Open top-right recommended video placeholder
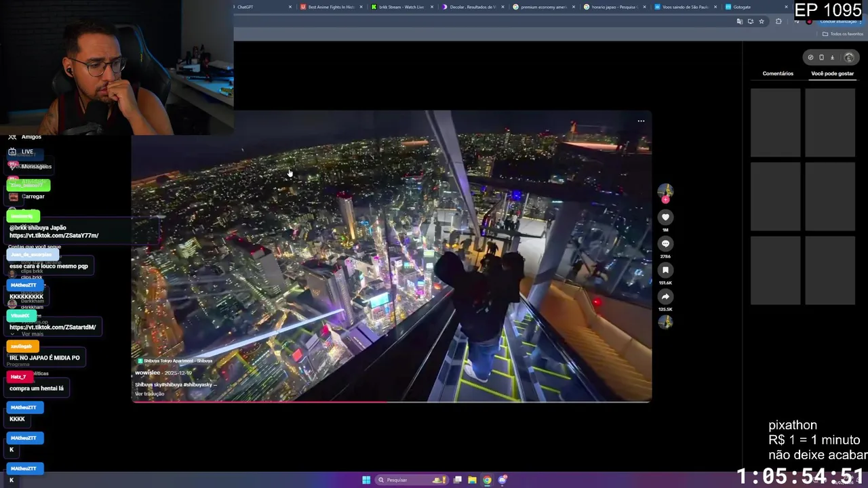The image size is (868, 488). click(x=830, y=123)
